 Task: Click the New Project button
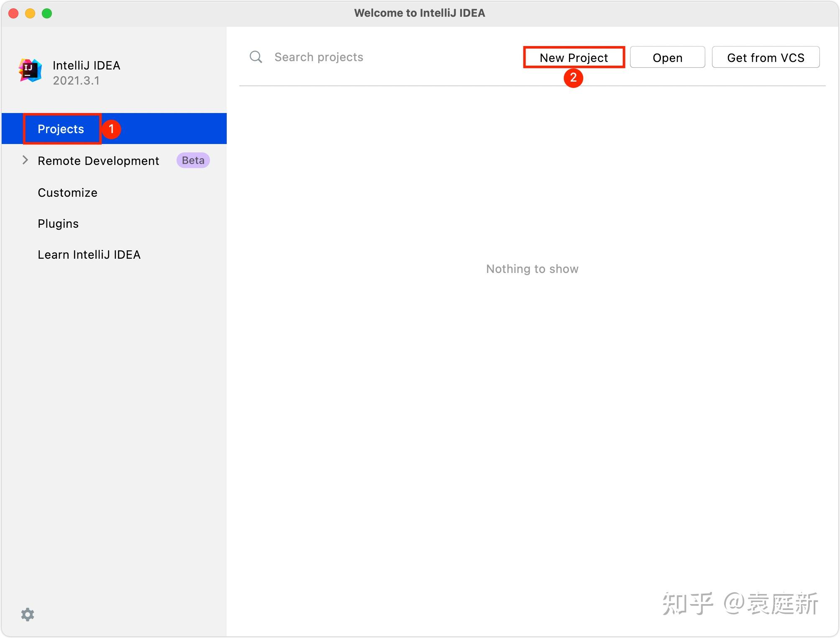[574, 57]
